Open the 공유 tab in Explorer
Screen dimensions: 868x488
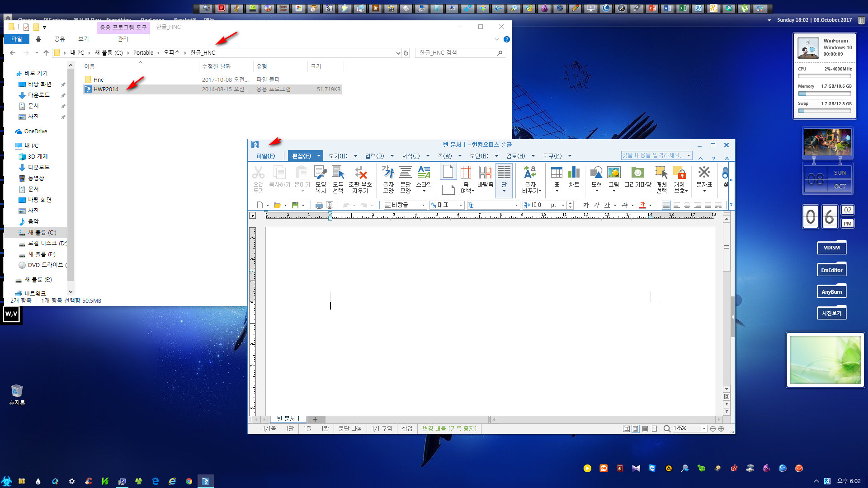point(60,39)
